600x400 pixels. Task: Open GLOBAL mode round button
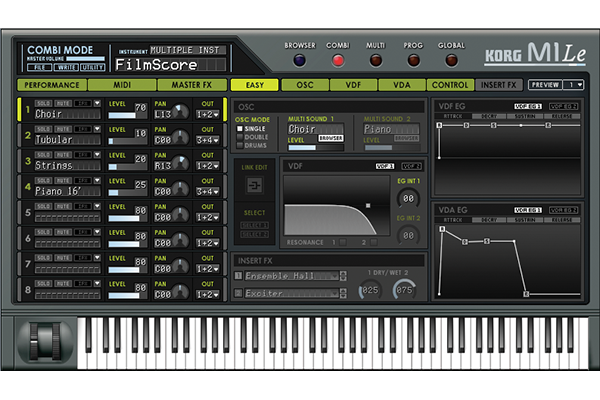(x=451, y=60)
